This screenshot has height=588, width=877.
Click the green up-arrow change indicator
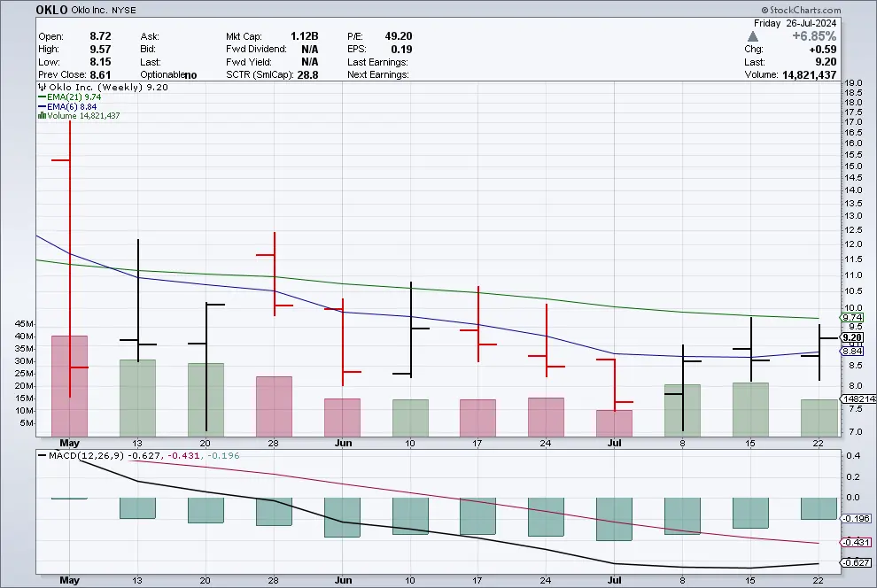(753, 36)
